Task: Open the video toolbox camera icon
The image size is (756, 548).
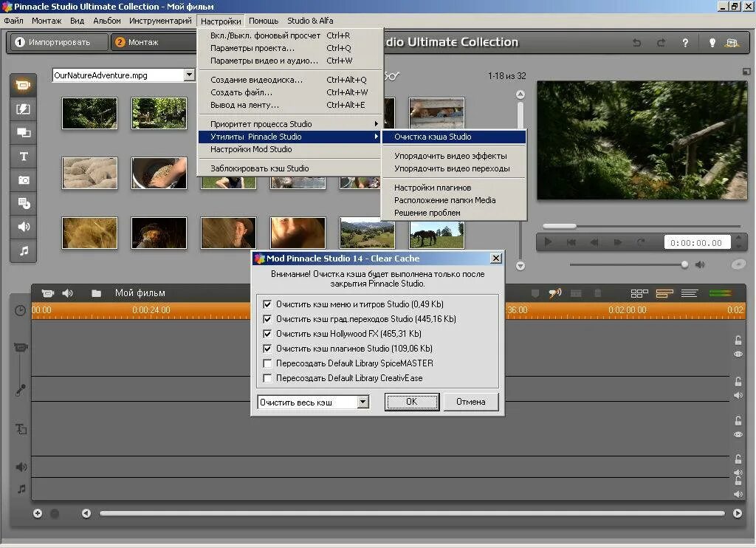Action: [x=48, y=292]
